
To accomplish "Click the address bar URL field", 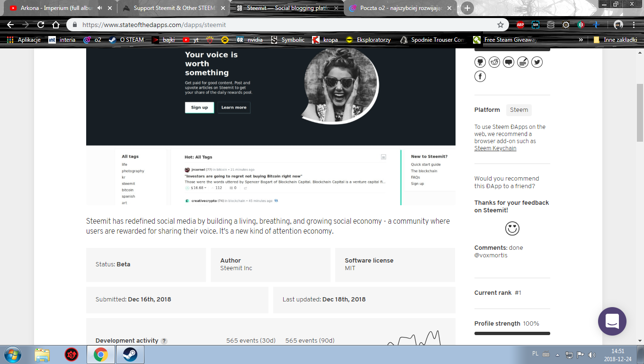I will [x=288, y=25].
